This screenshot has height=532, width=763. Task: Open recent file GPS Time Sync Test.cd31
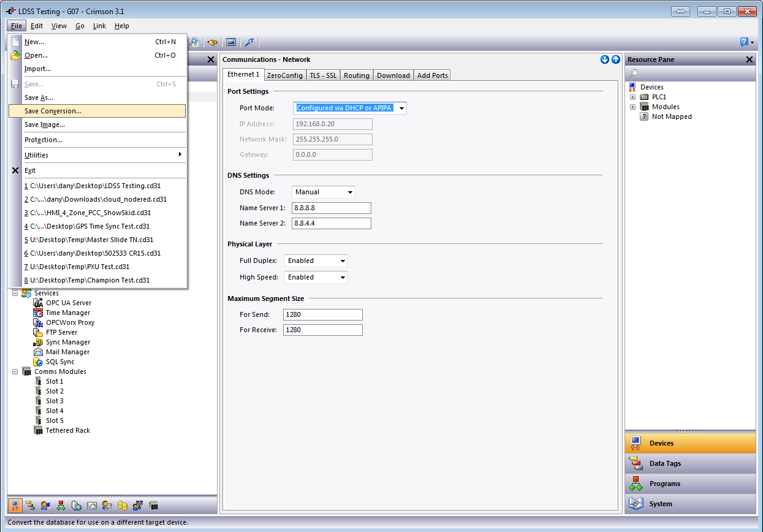click(x=97, y=226)
